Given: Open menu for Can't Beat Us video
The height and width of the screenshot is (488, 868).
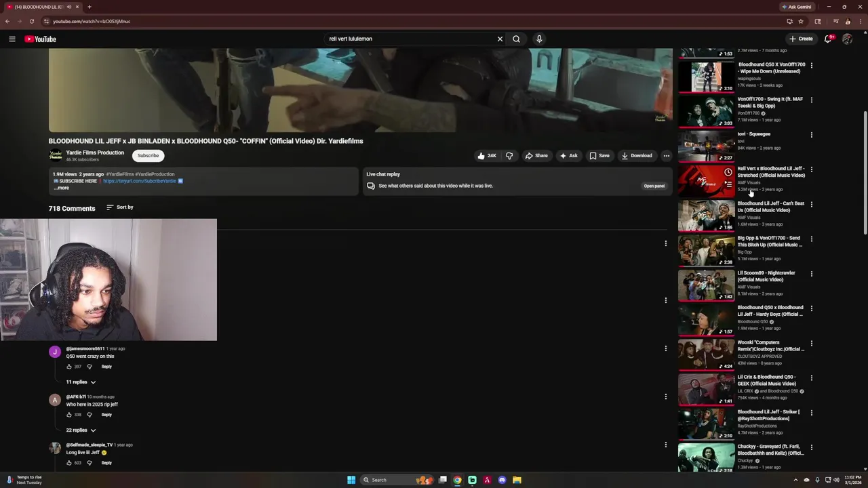Looking at the screenshot, I should click(811, 204).
